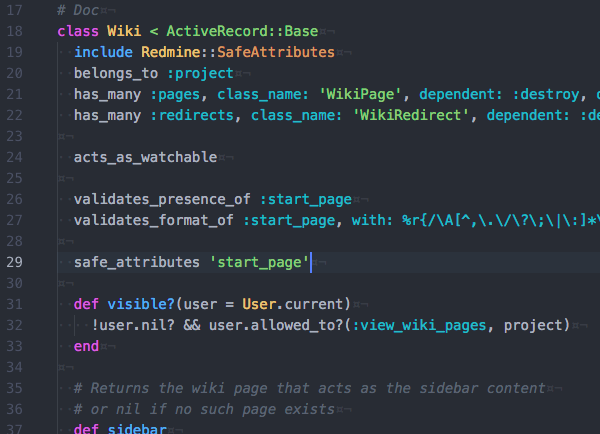This screenshot has width=600, height=434.
Task: Click the regex literal on line 27
Action: pos(501,221)
